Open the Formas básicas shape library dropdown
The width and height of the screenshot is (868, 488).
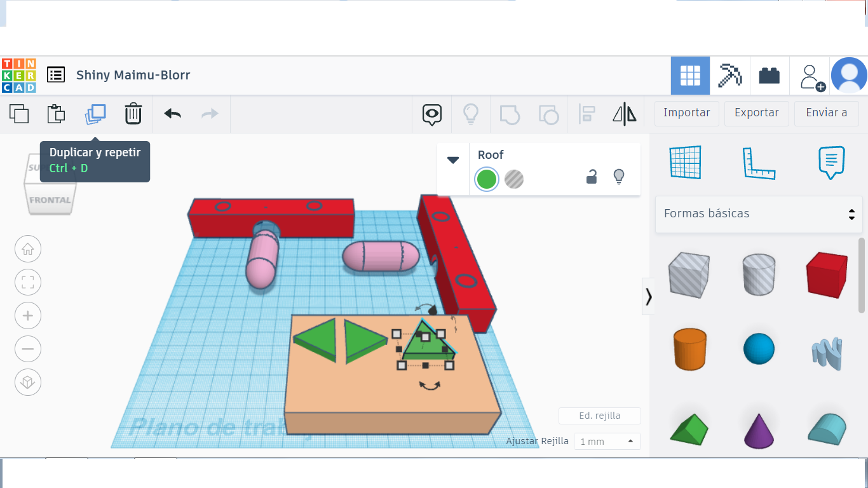[x=759, y=213]
